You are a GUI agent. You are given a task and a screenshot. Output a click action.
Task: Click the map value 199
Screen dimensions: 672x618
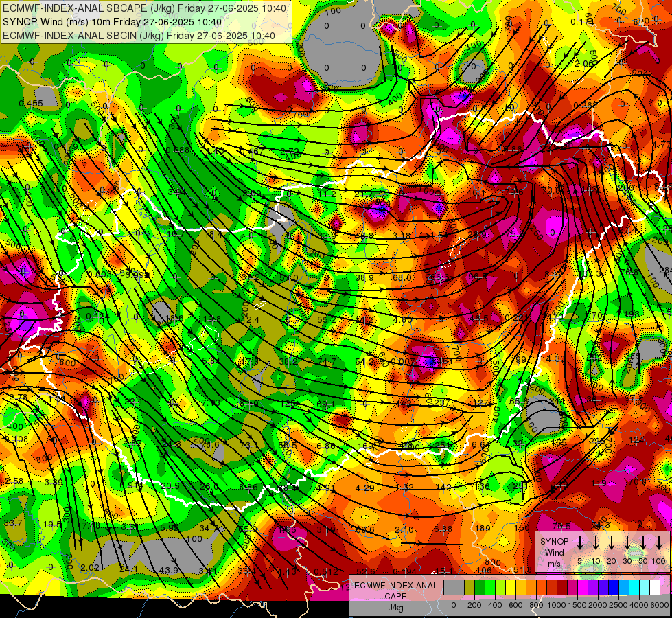(x=518, y=359)
